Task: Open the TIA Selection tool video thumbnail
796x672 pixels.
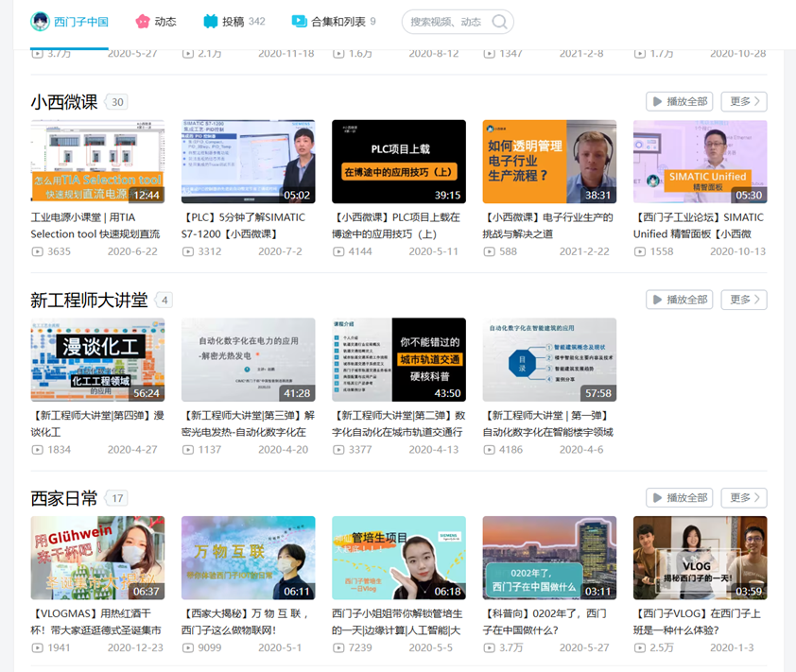Action: coord(97,162)
